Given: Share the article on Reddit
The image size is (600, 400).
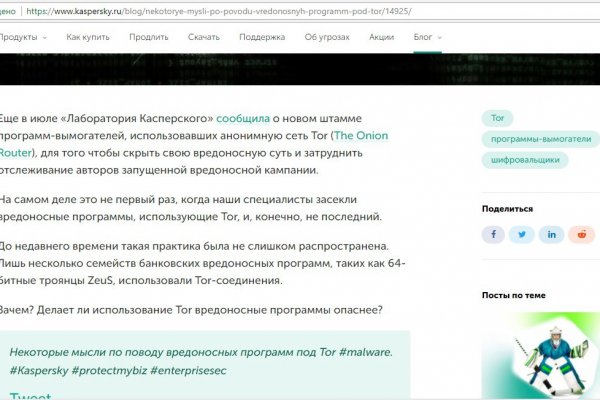Looking at the screenshot, I should (582, 234).
